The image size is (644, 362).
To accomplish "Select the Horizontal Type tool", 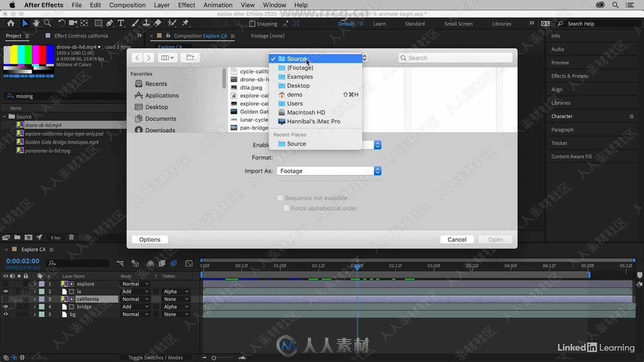I will 121,23.
